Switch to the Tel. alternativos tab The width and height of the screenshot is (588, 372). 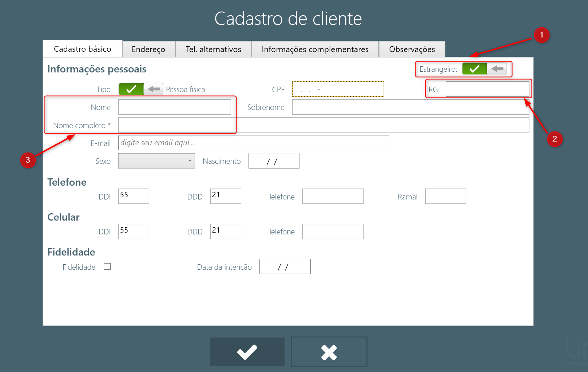point(213,49)
